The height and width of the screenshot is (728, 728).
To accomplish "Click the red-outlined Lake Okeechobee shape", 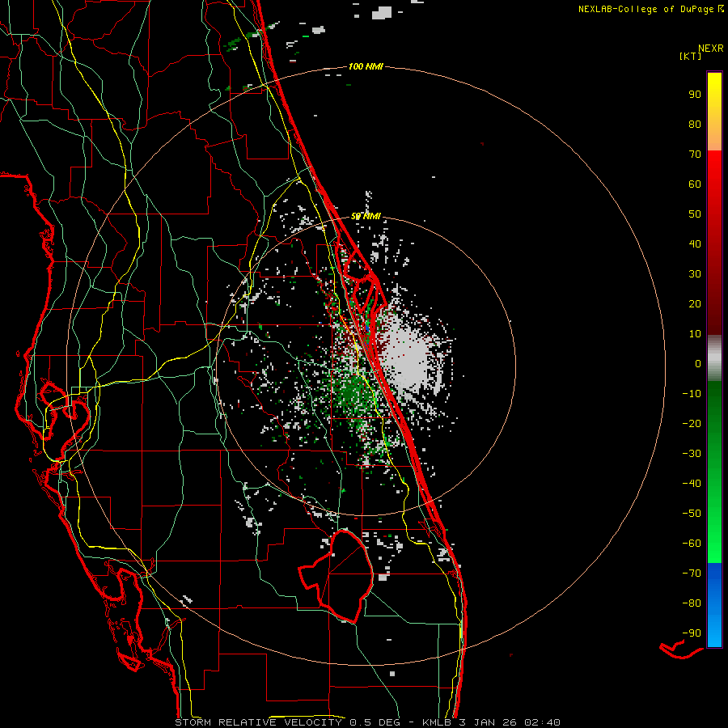I will click(336, 576).
